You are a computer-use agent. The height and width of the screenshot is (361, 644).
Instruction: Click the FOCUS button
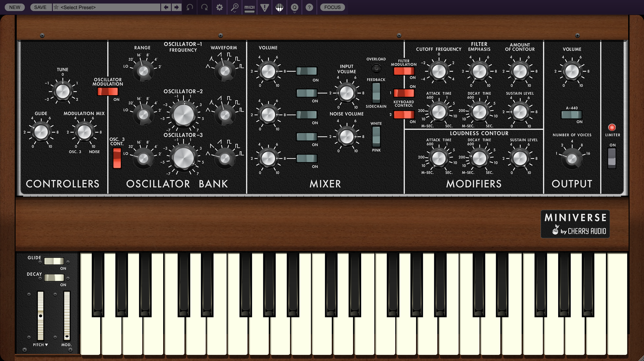coord(332,7)
